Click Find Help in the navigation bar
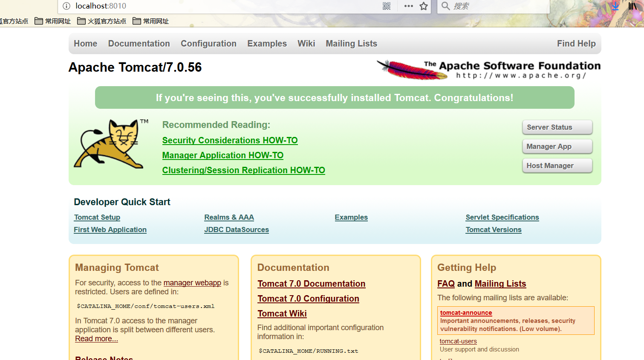 point(576,44)
